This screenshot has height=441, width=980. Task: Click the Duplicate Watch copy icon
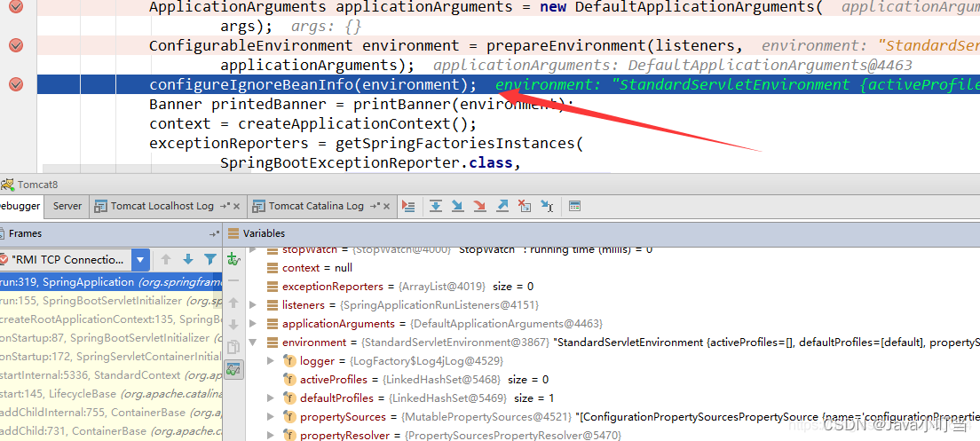233,347
